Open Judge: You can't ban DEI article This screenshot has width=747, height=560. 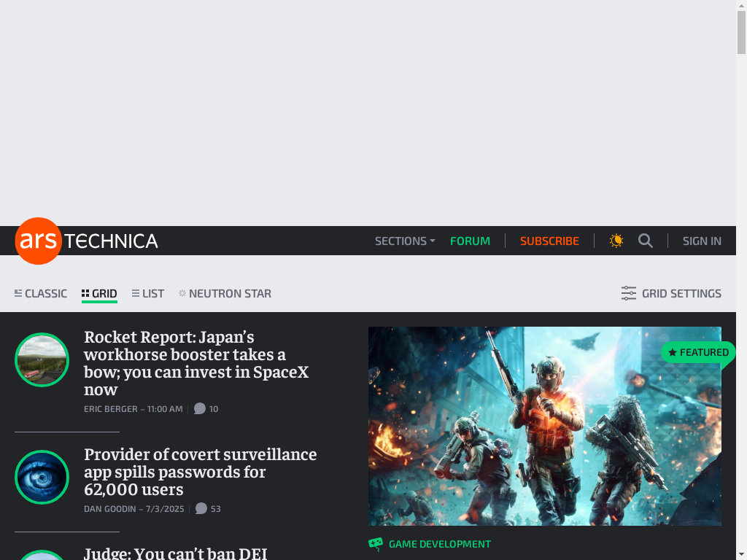click(x=175, y=553)
